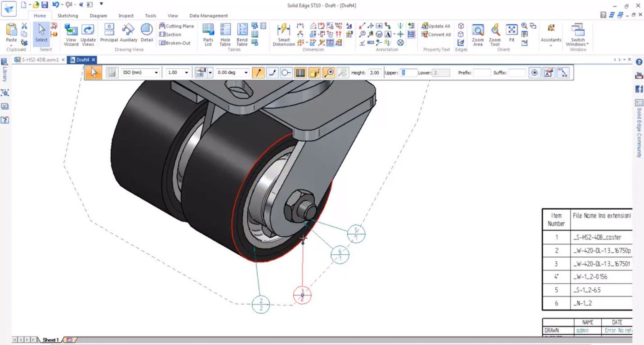Click Convert All property text
Image resolution: width=644 pixels, height=345 pixels.
click(x=436, y=35)
